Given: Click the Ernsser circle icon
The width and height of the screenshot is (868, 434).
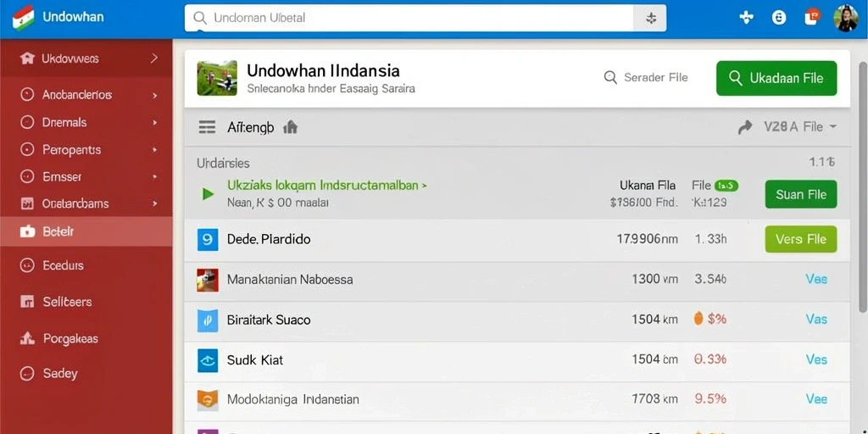Looking at the screenshot, I should point(27,176).
